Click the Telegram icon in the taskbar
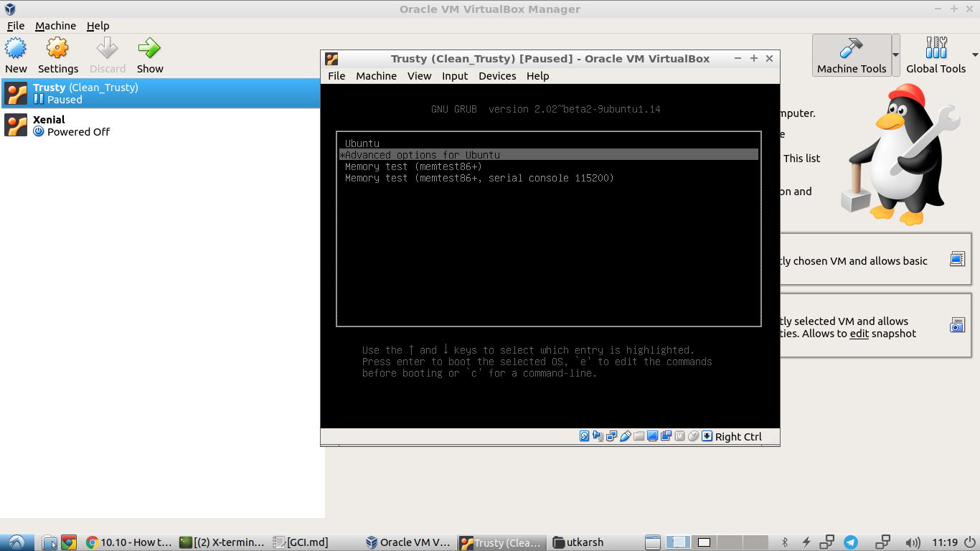Screen dimensions: 980x551 (851, 542)
